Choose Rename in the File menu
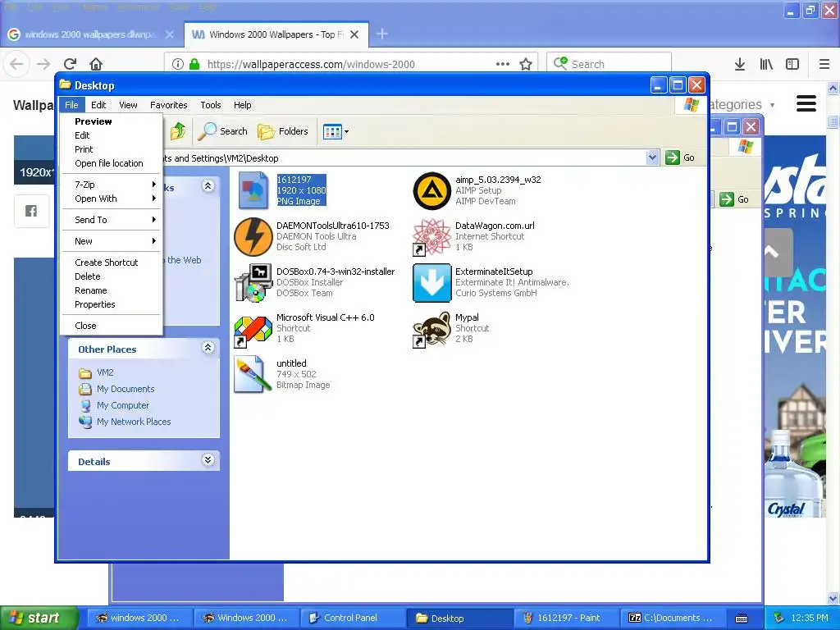This screenshot has width=840, height=630. [112, 290]
